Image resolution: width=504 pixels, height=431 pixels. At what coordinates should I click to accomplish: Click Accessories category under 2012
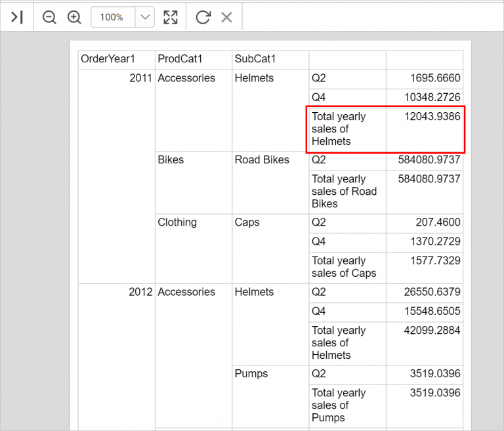[x=194, y=357]
